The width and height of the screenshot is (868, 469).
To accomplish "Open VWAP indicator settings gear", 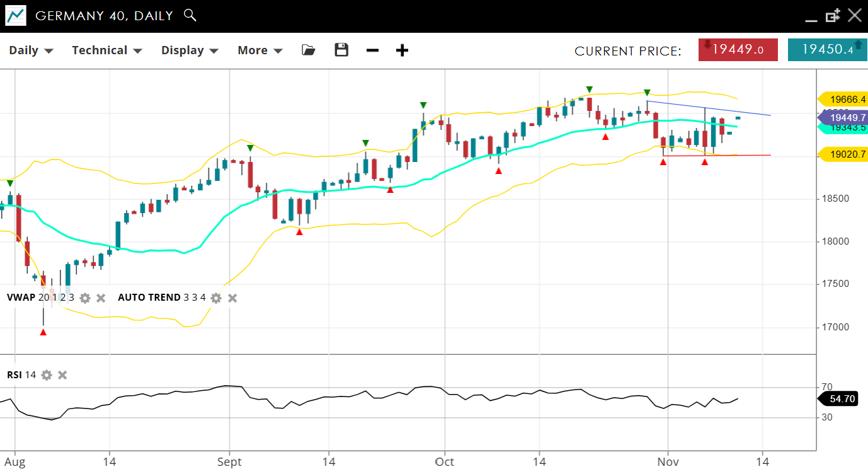I will coord(85,298).
